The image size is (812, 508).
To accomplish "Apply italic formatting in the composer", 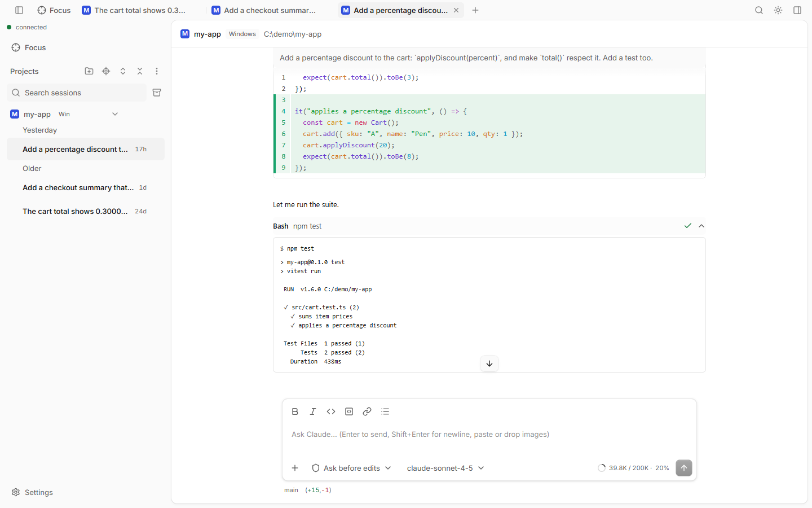I will (x=313, y=411).
